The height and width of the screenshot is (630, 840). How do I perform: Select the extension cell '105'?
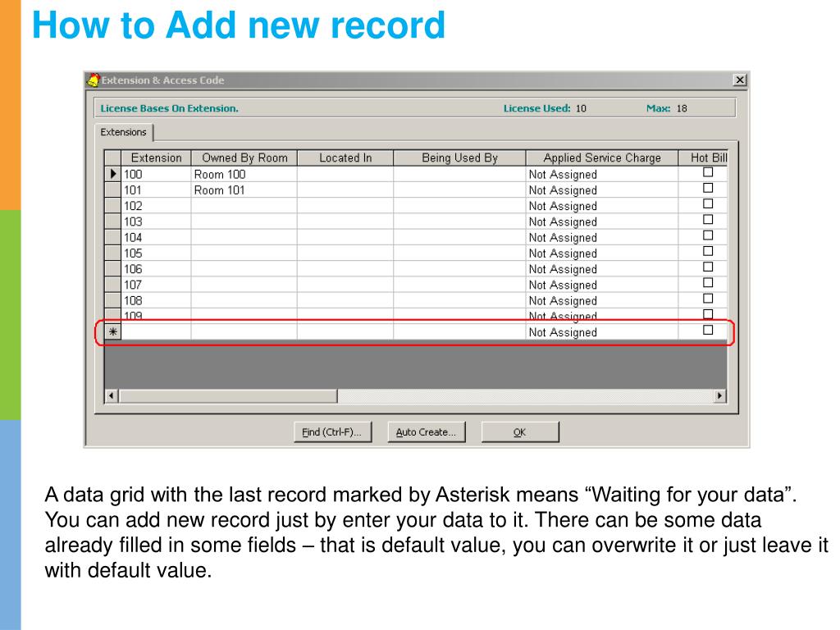(156, 253)
